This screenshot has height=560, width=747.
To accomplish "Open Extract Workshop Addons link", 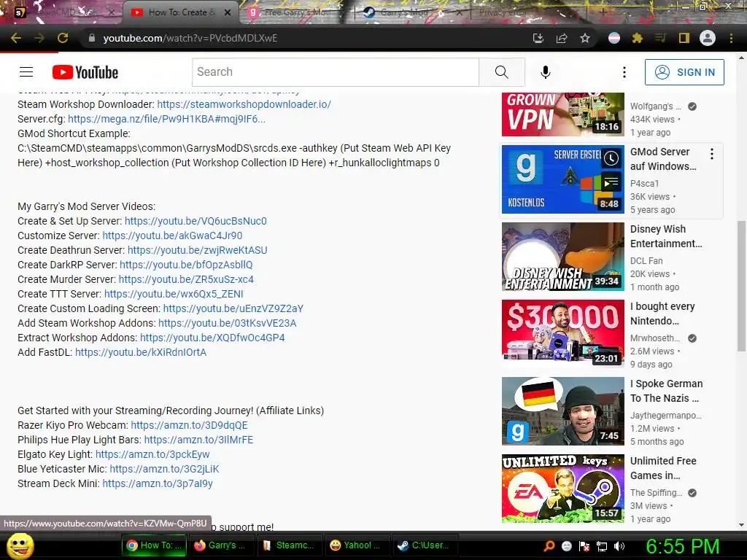I will tap(212, 338).
